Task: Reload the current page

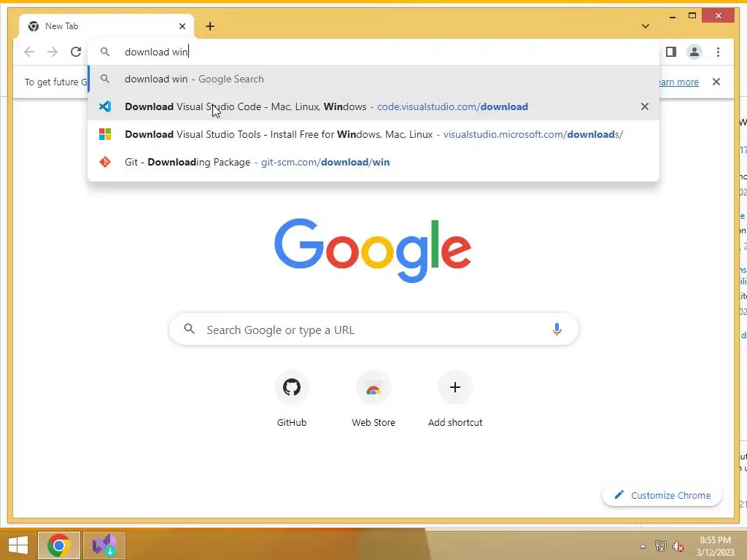Action: point(76,52)
